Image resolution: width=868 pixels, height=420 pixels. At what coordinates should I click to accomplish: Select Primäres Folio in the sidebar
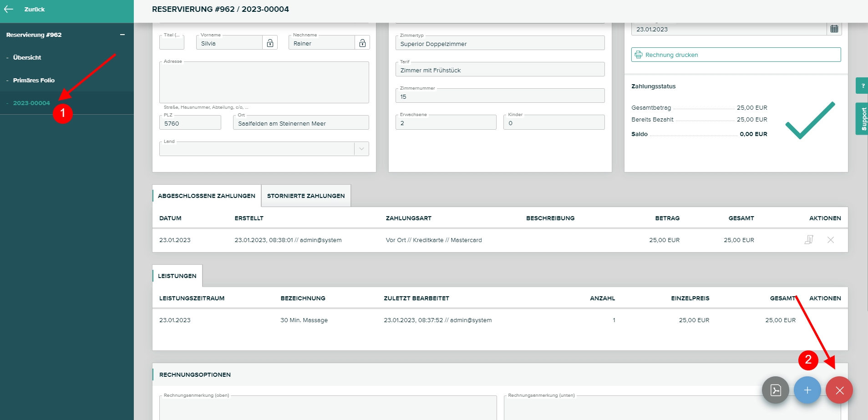(34, 80)
